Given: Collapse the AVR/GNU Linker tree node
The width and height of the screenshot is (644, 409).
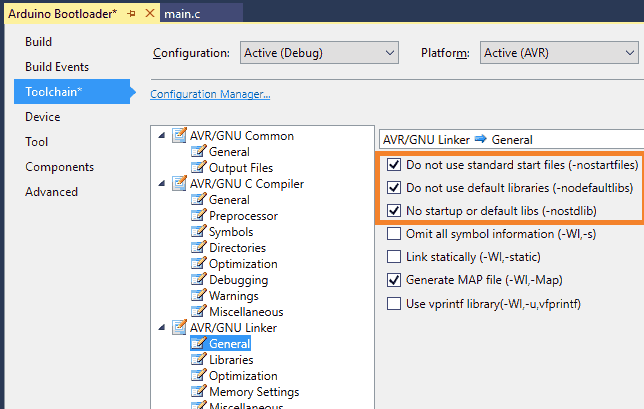Looking at the screenshot, I should [x=163, y=328].
